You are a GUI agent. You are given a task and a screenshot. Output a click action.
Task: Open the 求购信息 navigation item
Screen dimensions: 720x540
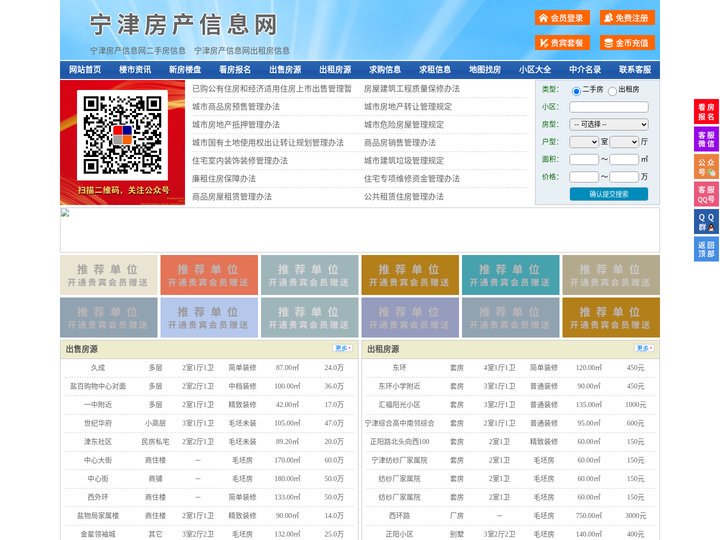click(385, 70)
